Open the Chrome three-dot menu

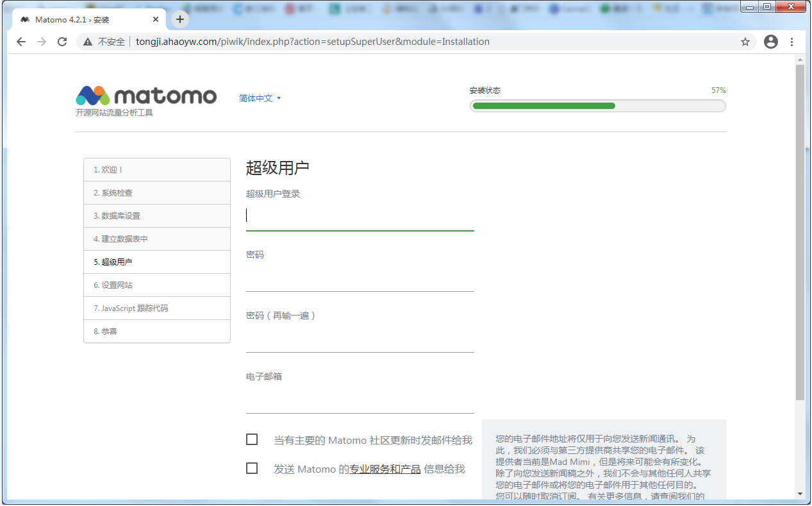[792, 42]
